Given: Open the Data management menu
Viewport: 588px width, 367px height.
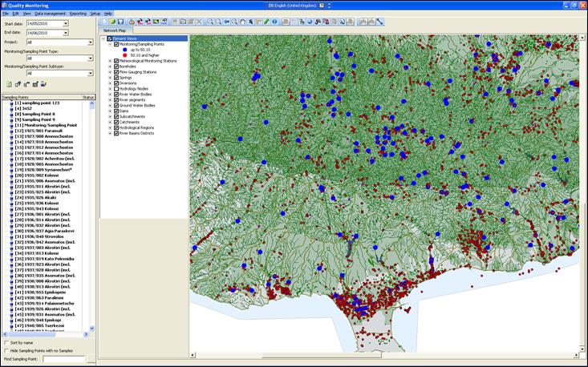Looking at the screenshot, I should point(50,14).
